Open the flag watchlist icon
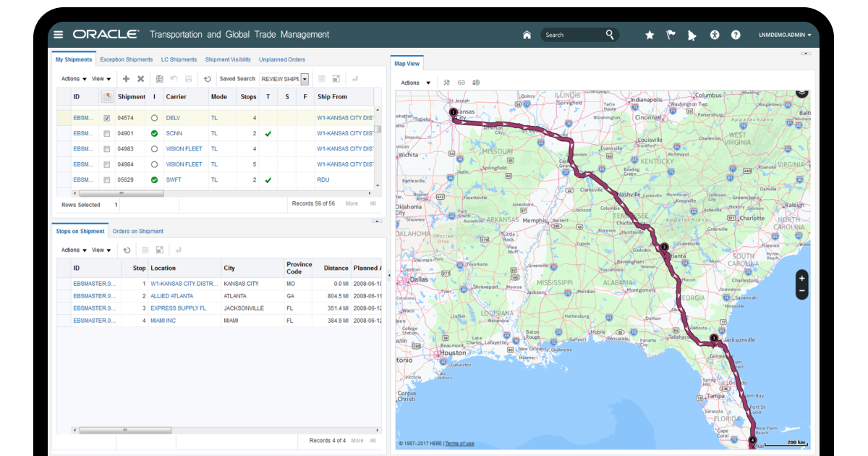 pos(671,34)
